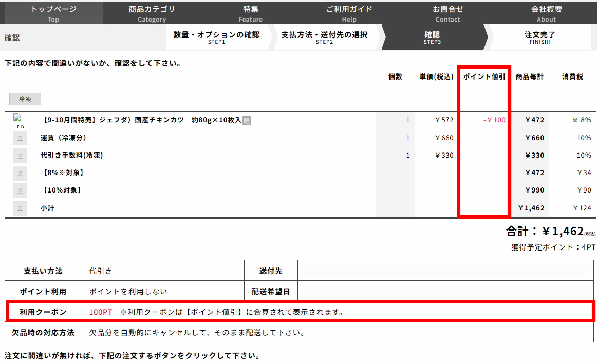Click the 代引き手数料(冷凍) row label
The image size is (597, 364).
pos(71,155)
